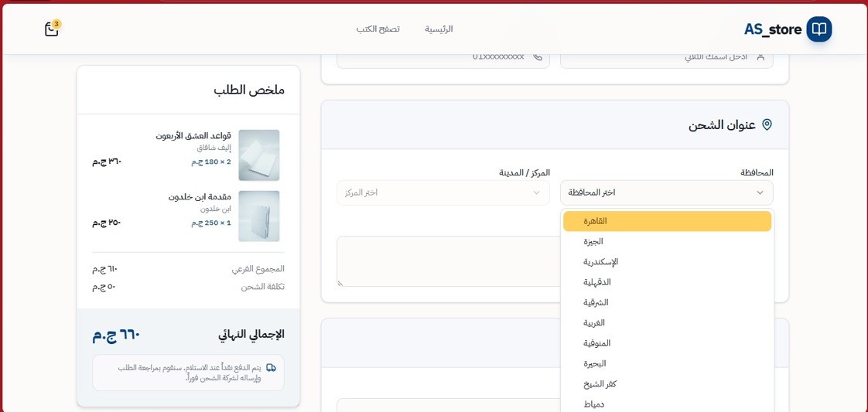
Task: Click the عنوان الشحن section heading
Action: pos(723,125)
